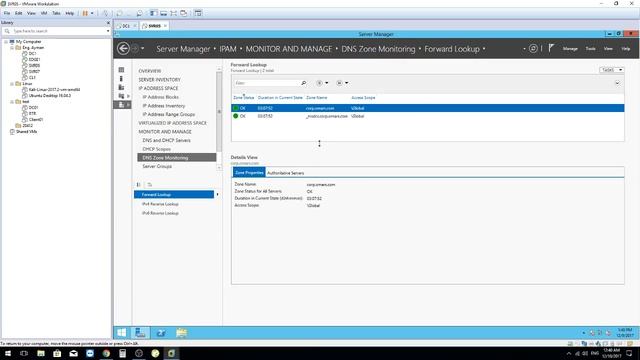Click VMware enter full screen toolbar icon

173,13
